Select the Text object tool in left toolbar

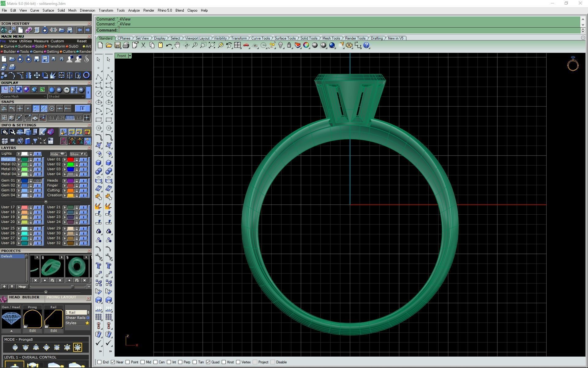coord(99,266)
